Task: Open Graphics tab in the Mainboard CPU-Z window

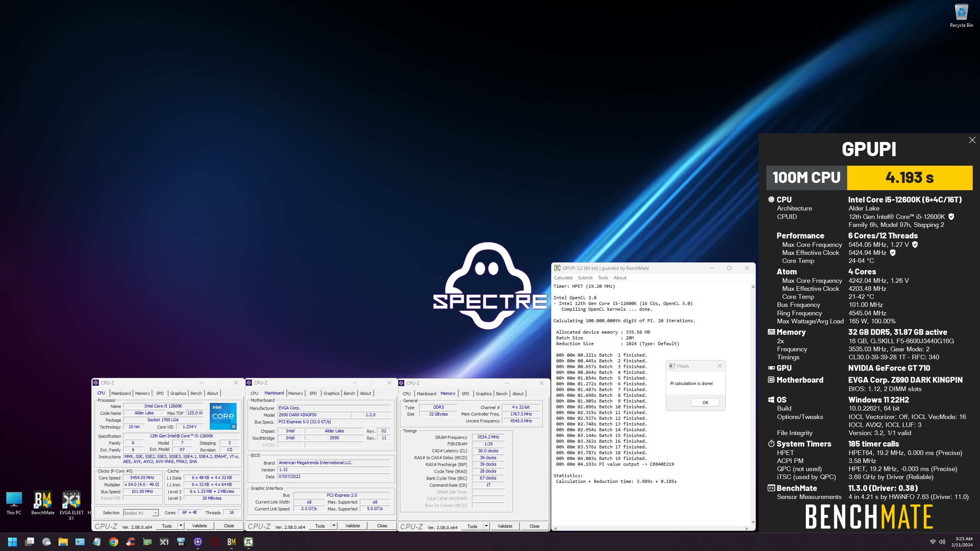Action: click(331, 393)
